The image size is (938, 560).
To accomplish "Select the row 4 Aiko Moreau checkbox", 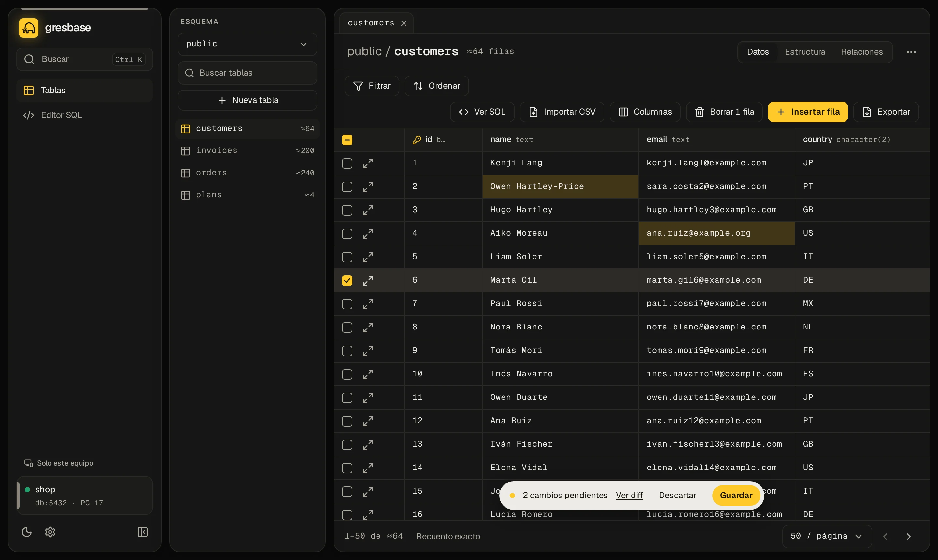I will [347, 233].
